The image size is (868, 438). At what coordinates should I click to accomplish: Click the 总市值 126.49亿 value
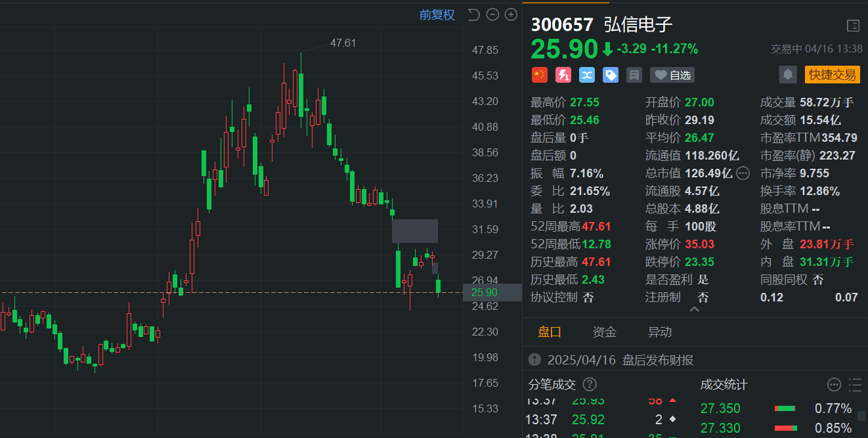click(x=708, y=173)
